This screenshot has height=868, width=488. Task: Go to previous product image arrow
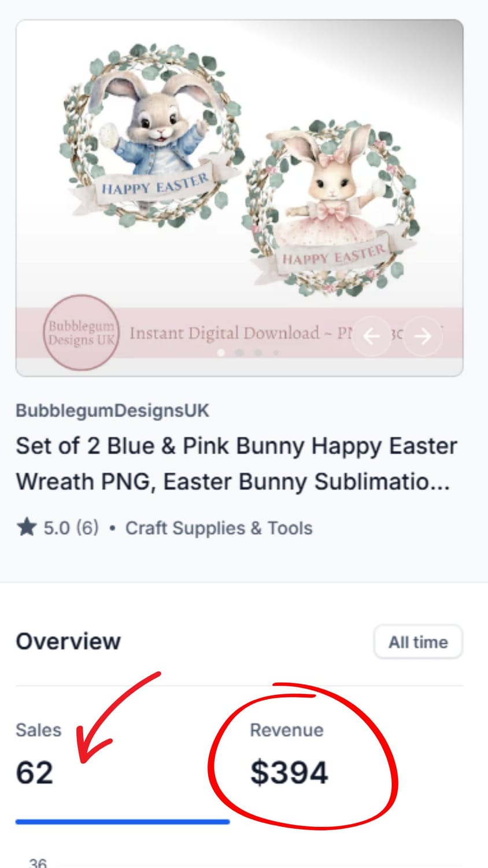(372, 336)
